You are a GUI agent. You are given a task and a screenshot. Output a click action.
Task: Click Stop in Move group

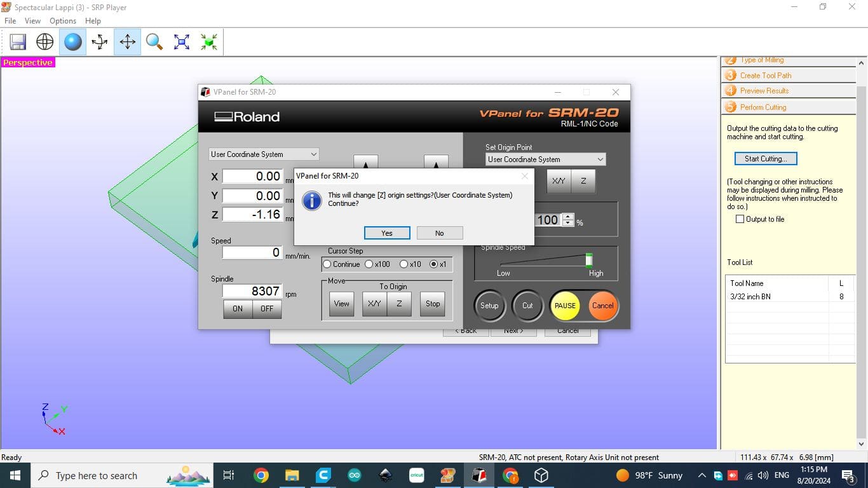click(433, 304)
